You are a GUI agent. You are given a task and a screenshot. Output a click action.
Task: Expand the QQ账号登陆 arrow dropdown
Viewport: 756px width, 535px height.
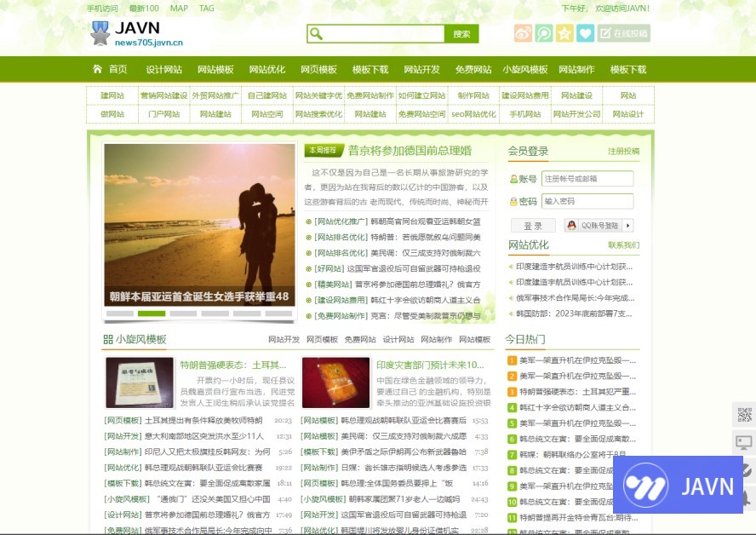click(x=628, y=226)
